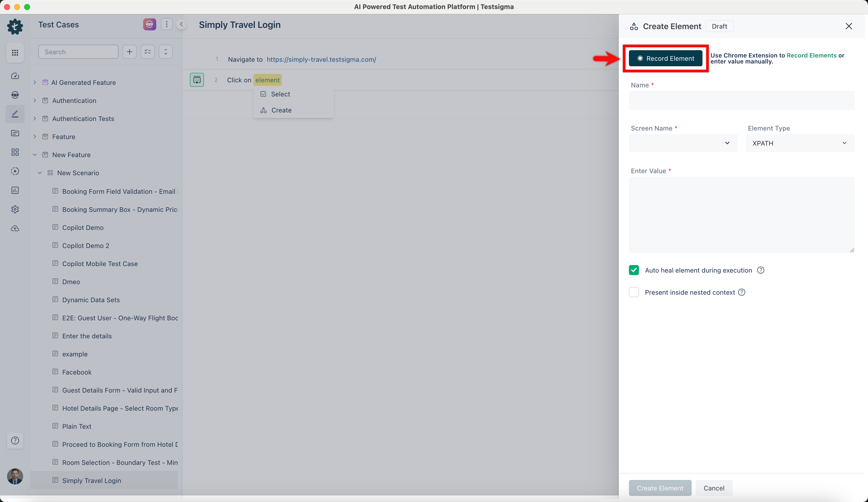Expand the Authentication Tests folder
868x502 pixels.
(x=35, y=118)
